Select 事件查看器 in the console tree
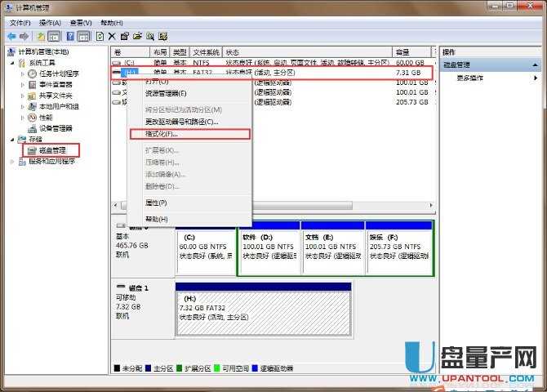The height and width of the screenshot is (392, 547). point(56,84)
